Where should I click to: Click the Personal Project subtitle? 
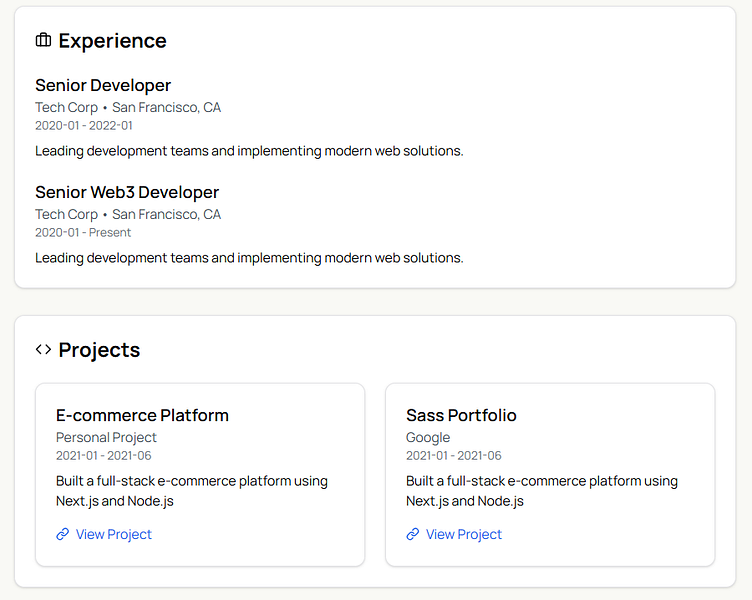(x=106, y=438)
